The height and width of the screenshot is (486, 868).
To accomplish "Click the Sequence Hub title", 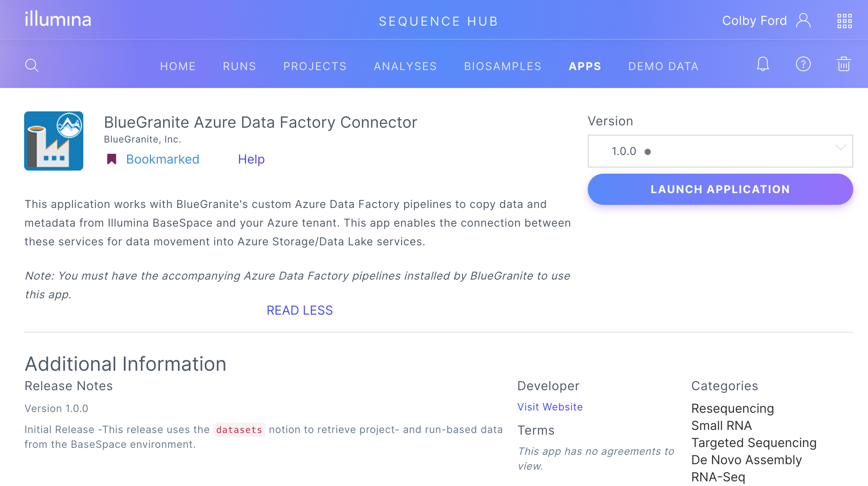I will (x=439, y=21).
